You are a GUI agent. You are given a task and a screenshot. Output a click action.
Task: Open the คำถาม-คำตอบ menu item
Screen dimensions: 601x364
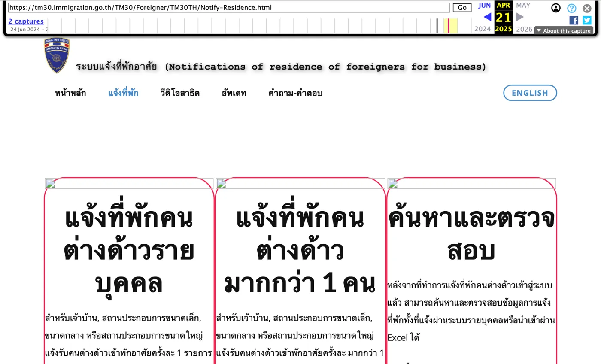click(295, 93)
